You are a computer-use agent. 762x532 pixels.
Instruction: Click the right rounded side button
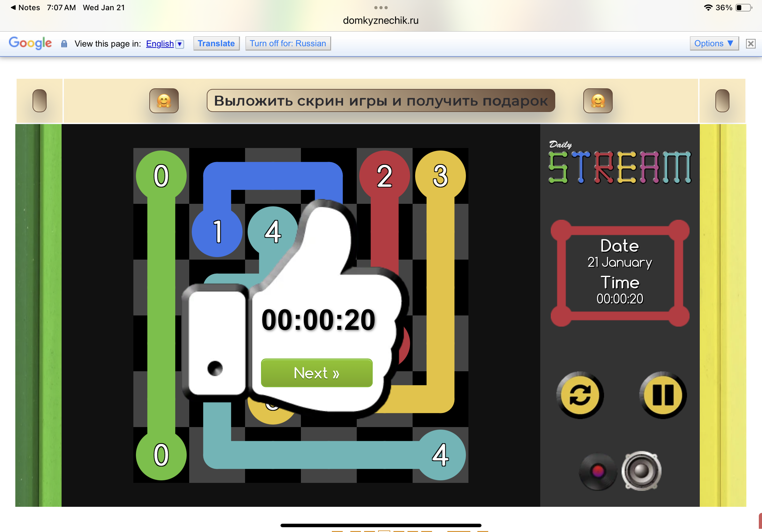coord(722,101)
